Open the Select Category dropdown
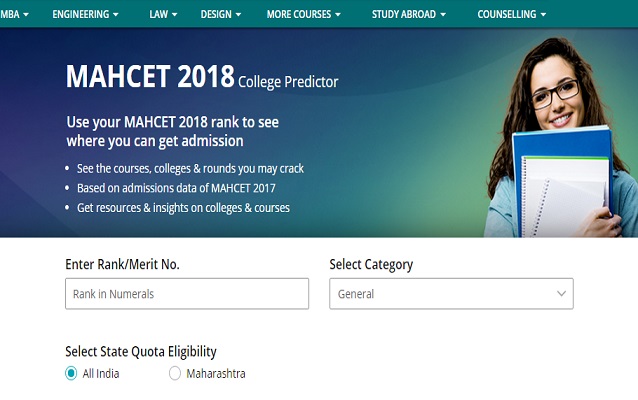The image size is (638, 400). (x=451, y=294)
